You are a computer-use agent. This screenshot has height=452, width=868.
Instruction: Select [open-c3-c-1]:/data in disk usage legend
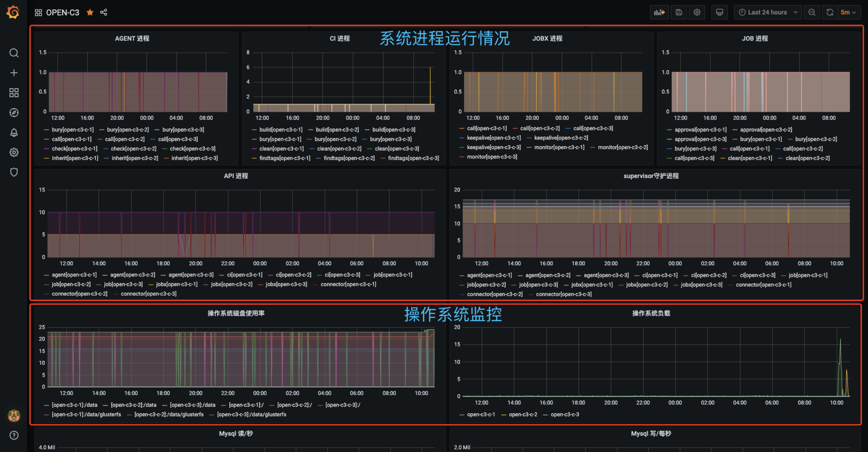[x=74, y=405]
